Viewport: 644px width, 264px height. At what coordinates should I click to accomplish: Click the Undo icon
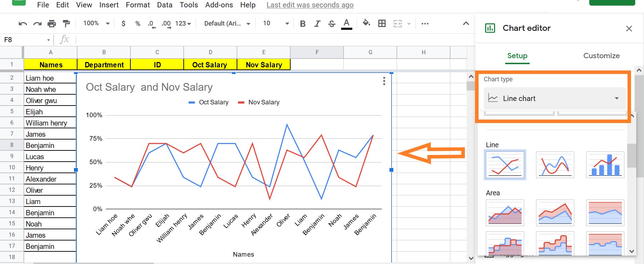click(x=23, y=23)
